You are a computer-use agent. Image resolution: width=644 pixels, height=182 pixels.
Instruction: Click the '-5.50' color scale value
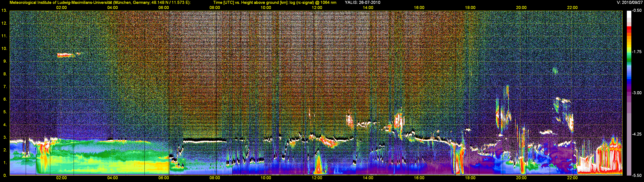pos(637,175)
